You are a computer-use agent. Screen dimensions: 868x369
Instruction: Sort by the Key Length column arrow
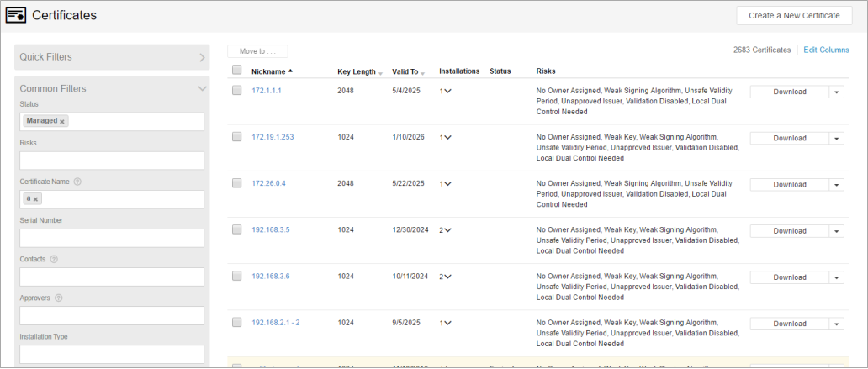point(381,73)
